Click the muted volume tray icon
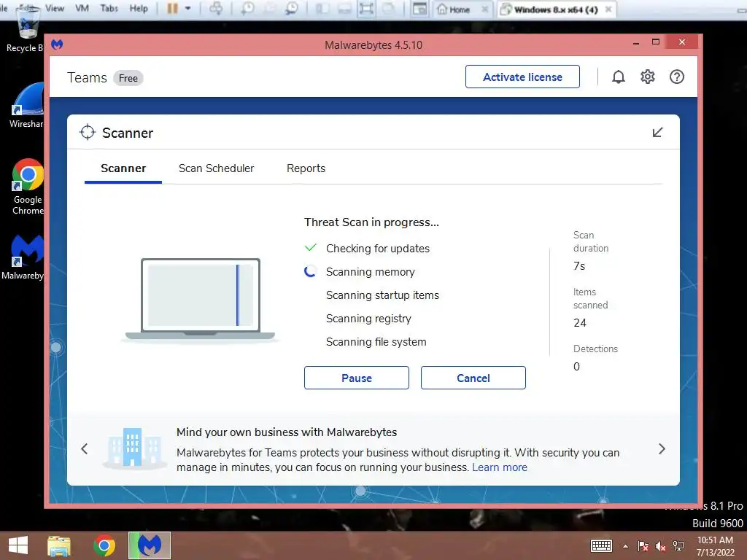 [x=660, y=546]
